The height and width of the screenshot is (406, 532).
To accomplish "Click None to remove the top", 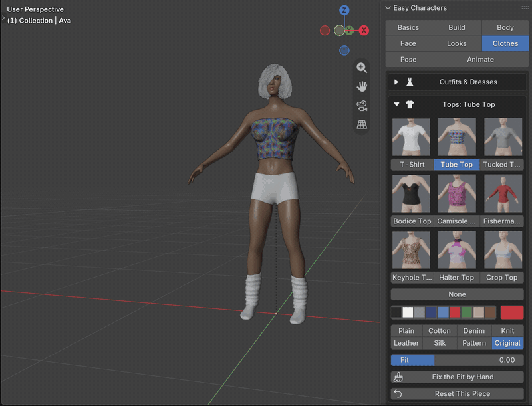I will [x=457, y=294].
